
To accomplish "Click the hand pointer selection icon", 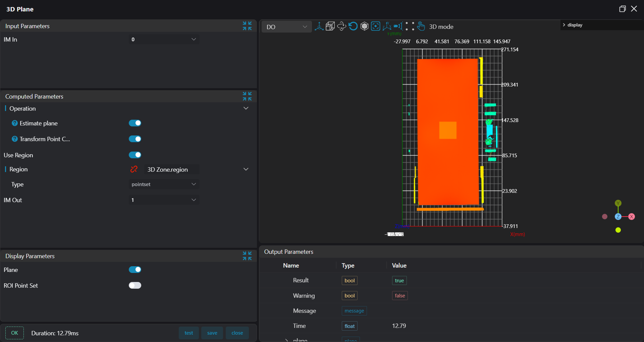I will pyautogui.click(x=421, y=26).
